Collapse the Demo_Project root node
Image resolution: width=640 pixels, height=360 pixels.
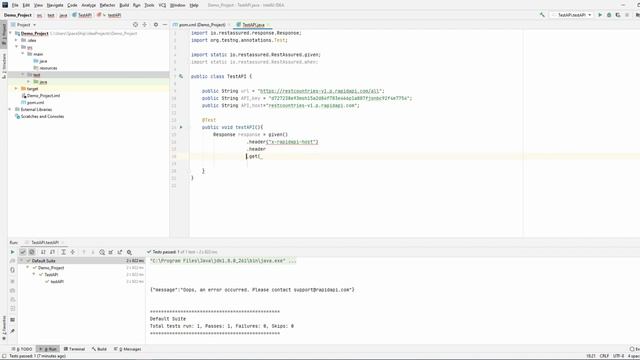point(11,33)
